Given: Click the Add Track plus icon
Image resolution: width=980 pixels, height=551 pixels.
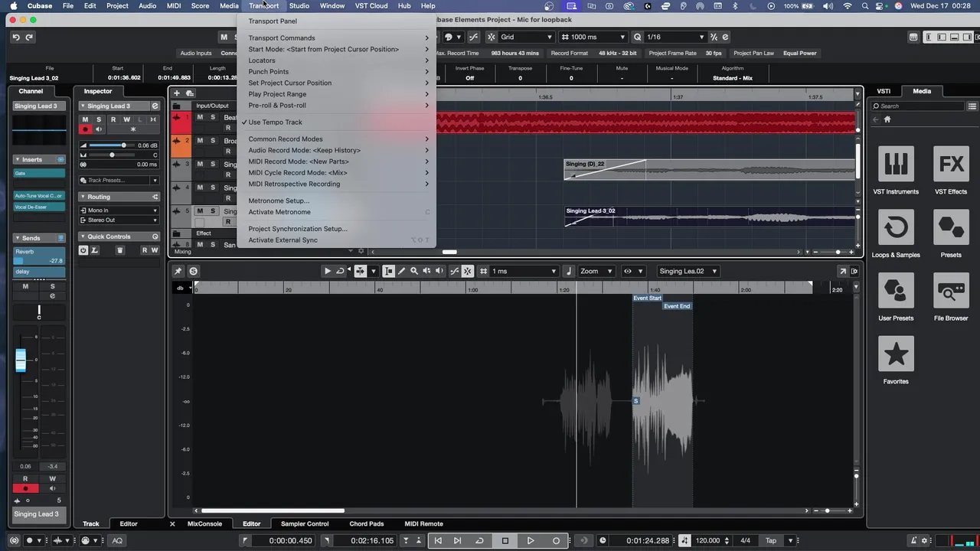Looking at the screenshot, I should pos(176,93).
